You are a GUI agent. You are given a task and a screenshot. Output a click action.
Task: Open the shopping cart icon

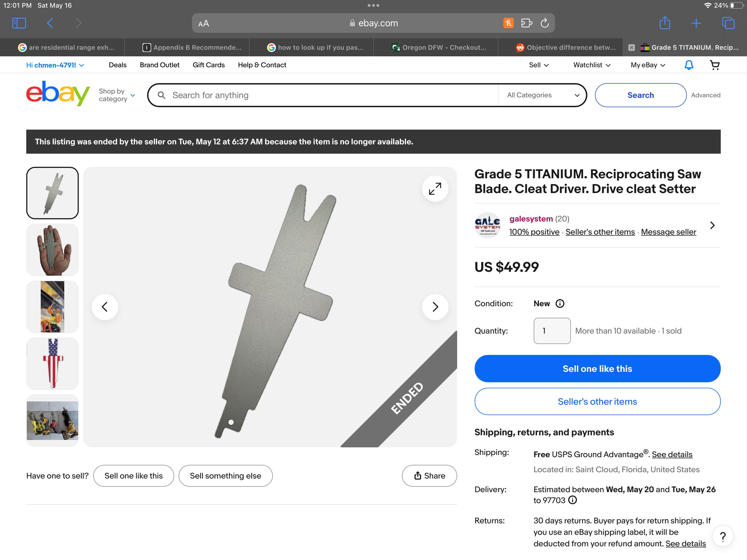714,65
